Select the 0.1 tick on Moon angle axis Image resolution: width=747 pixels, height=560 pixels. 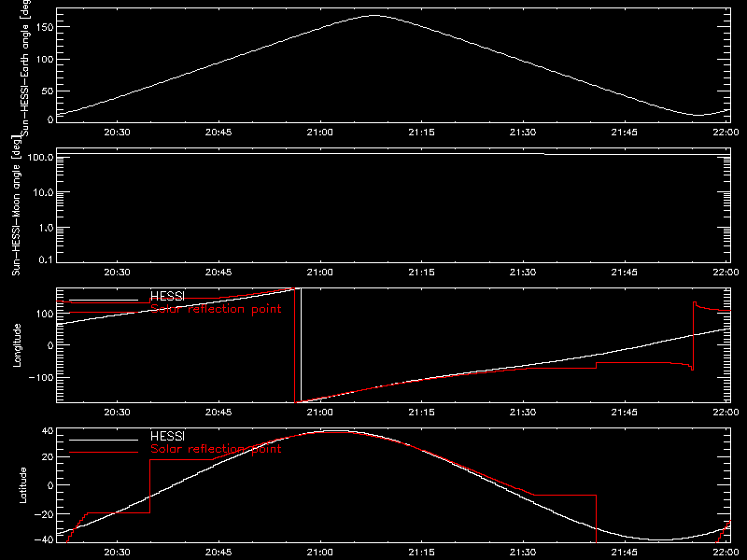tap(46, 259)
